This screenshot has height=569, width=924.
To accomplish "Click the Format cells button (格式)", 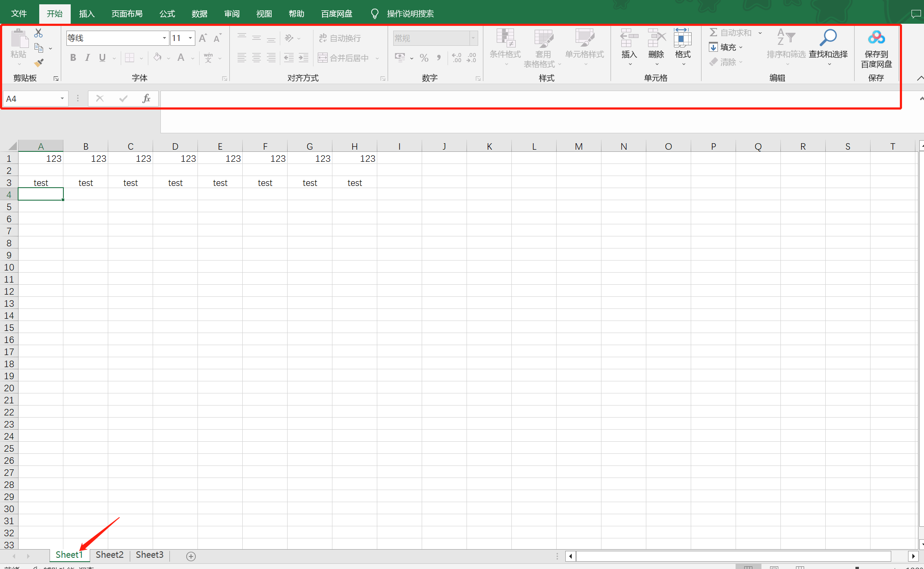I will pos(683,47).
